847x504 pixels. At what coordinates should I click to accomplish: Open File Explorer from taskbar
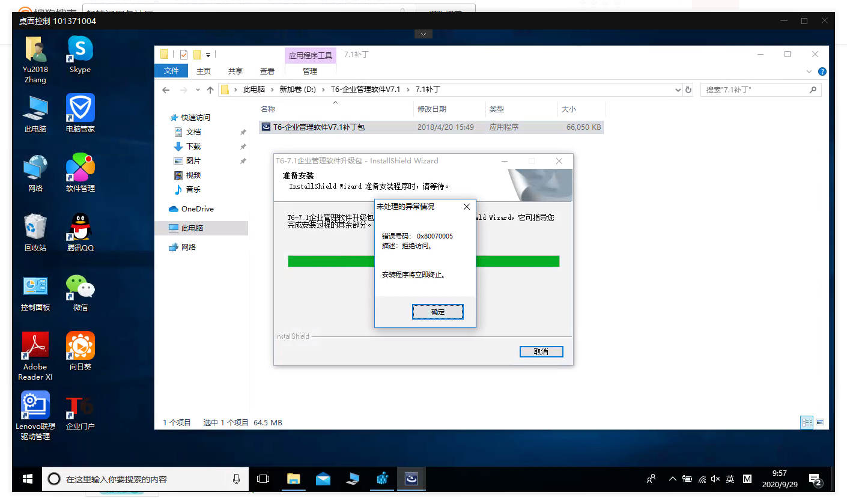pos(293,479)
